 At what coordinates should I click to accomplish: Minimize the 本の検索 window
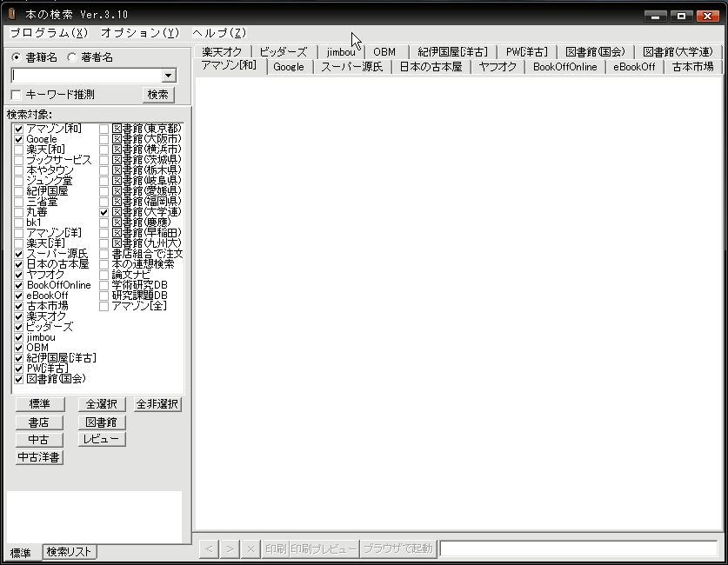coord(655,16)
